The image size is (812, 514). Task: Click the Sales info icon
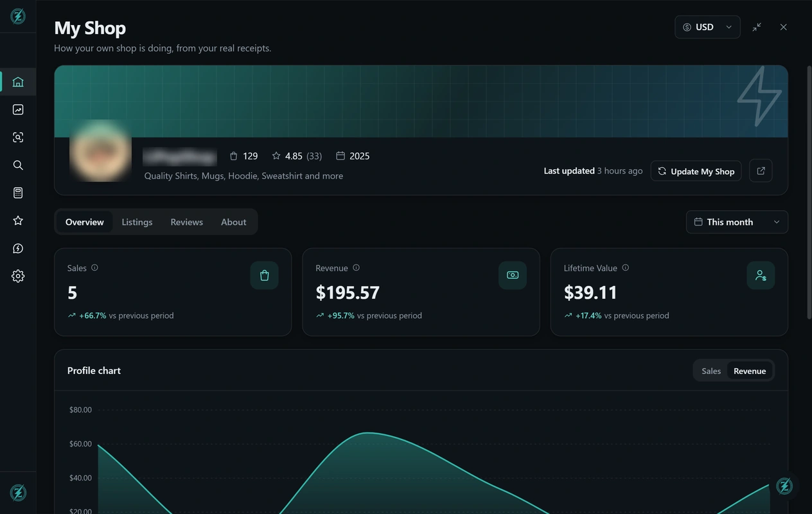94,268
